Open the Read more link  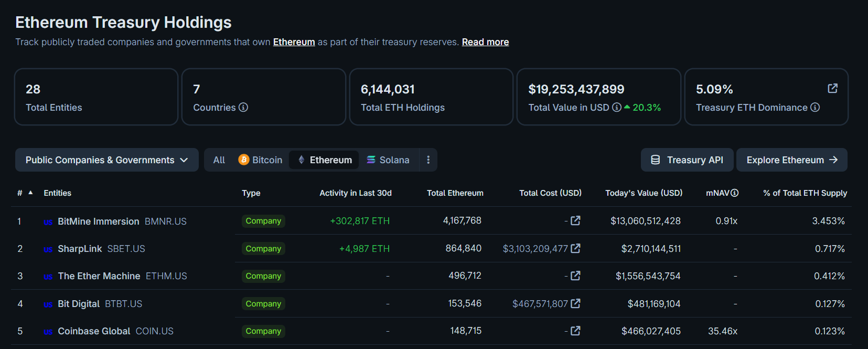point(485,42)
